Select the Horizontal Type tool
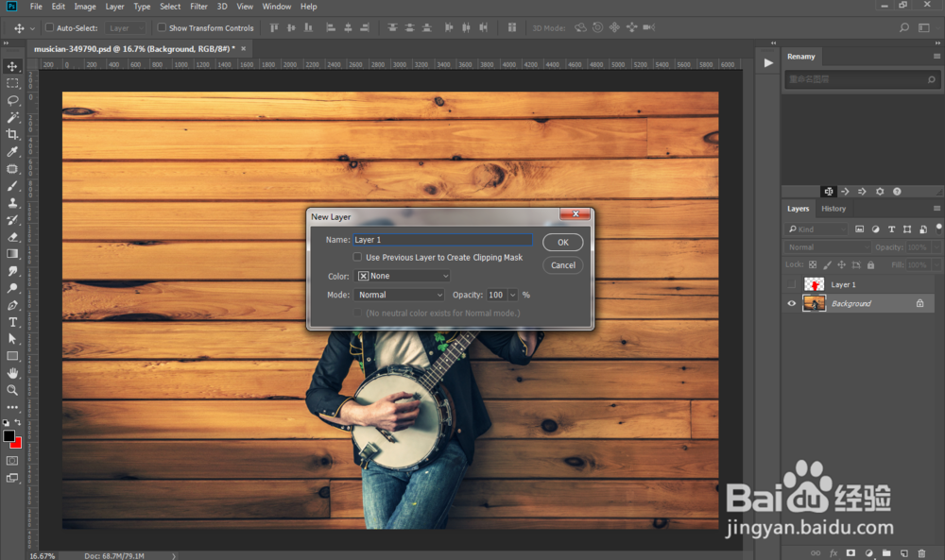 click(12, 322)
